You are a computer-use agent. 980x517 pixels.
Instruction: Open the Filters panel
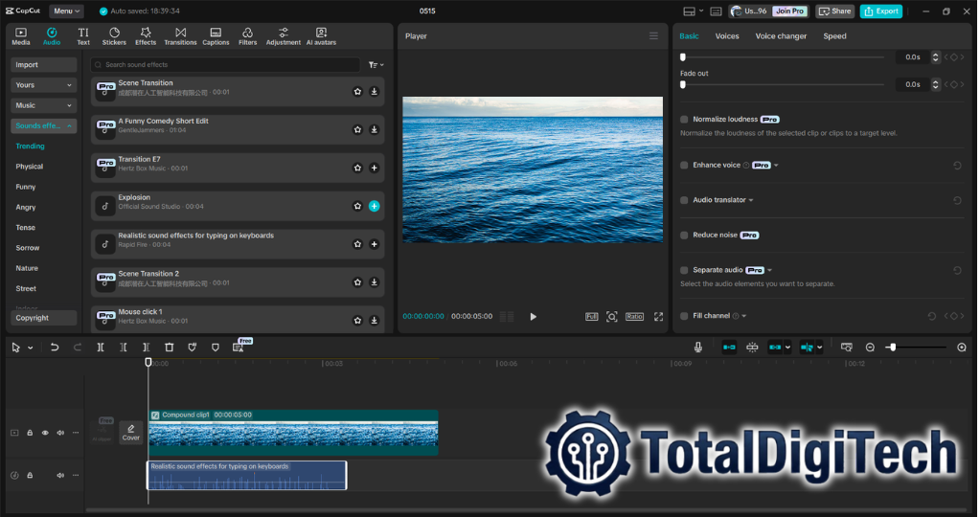pyautogui.click(x=247, y=36)
